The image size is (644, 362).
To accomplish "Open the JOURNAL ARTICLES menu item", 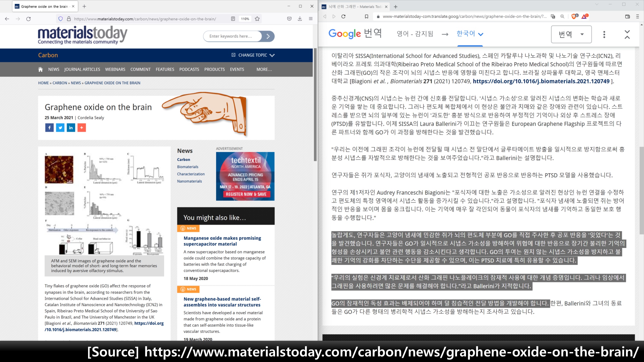I will 82,69.
